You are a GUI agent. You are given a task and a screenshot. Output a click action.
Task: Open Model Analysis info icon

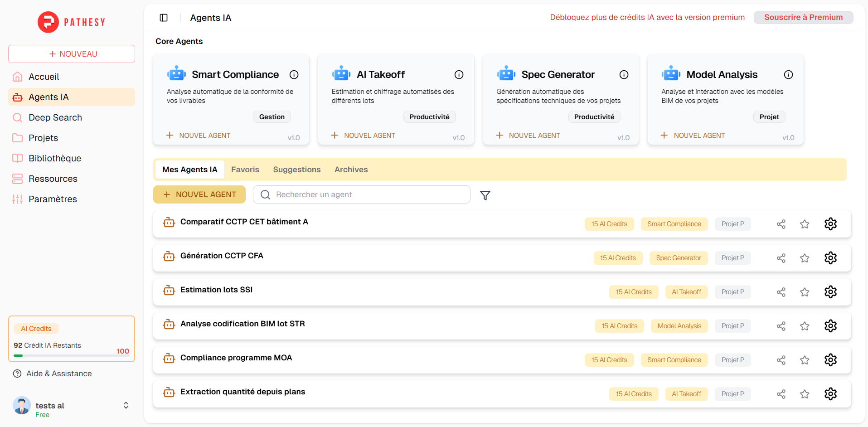789,75
